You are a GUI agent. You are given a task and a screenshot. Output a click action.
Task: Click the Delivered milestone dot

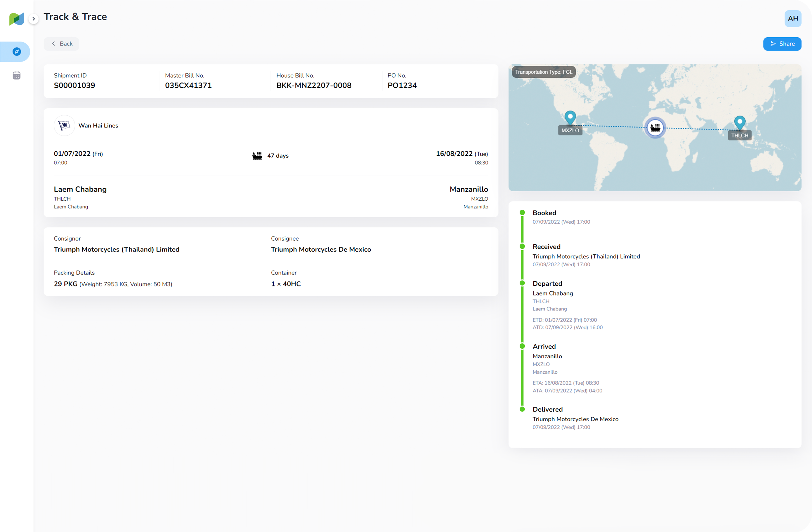[x=522, y=409]
